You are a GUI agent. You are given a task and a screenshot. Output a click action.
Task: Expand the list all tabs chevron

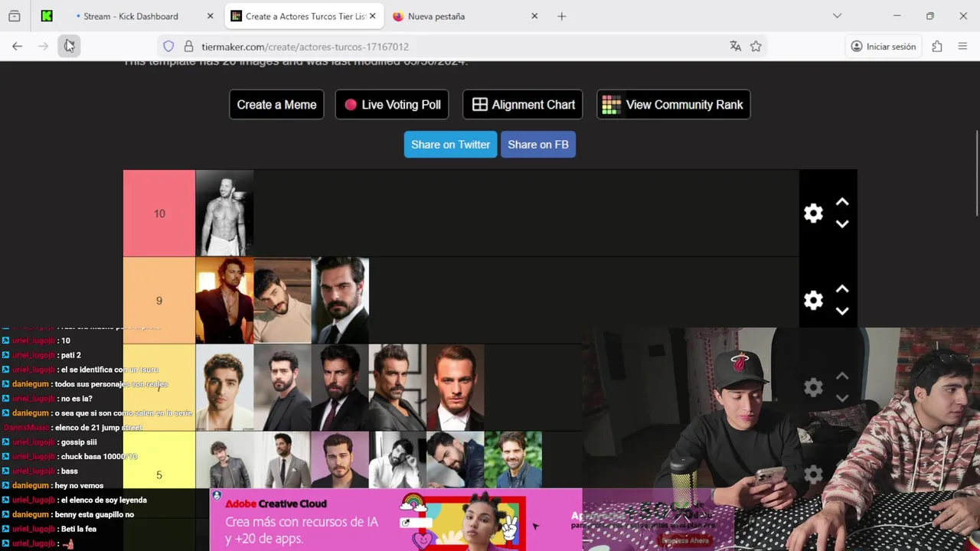(x=837, y=16)
